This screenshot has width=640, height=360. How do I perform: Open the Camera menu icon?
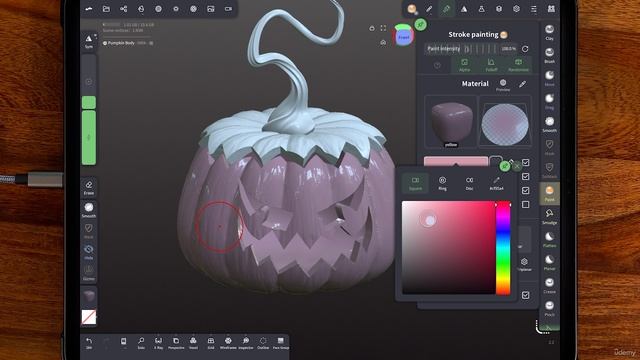click(x=228, y=9)
